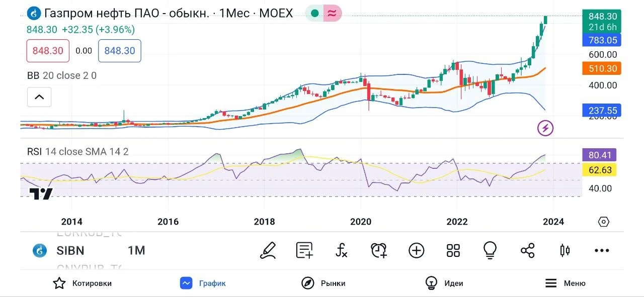
Task: Switch to the Котировки tab
Action: tap(83, 283)
